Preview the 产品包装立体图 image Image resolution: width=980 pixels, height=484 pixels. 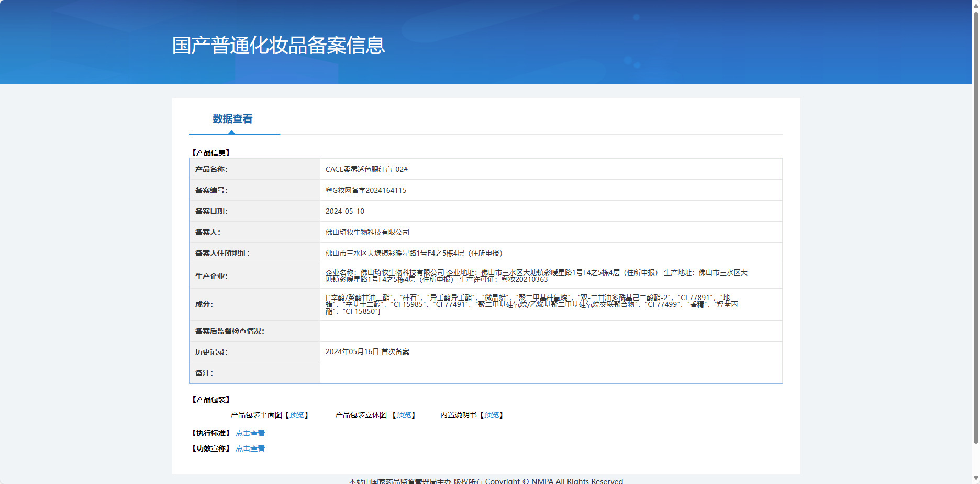click(404, 415)
